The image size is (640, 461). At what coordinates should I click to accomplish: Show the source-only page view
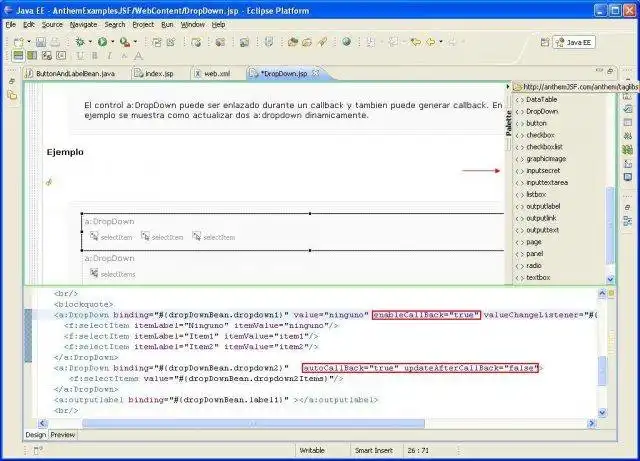(61, 56)
